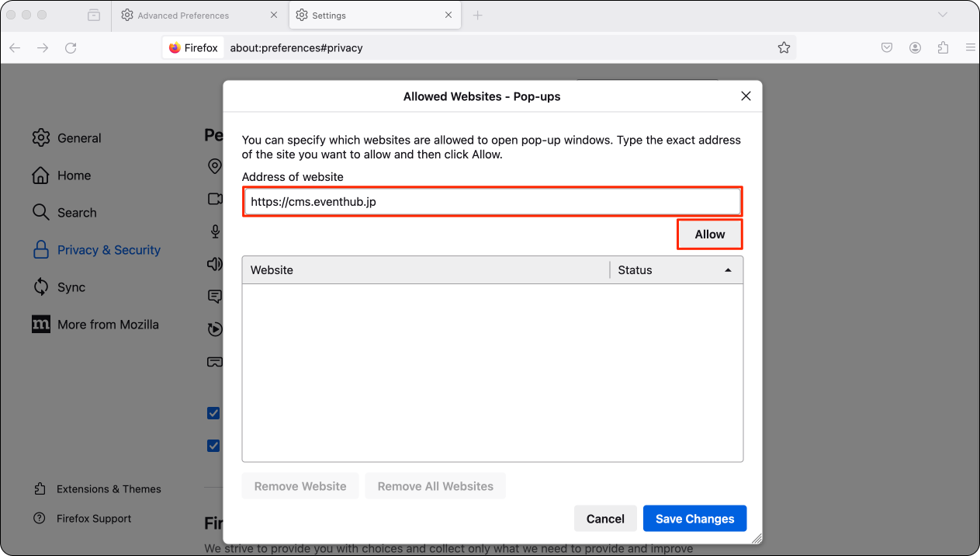Screen dimensions: 980x556
Task: Open the extensions puzzle icon
Action: click(x=944, y=48)
